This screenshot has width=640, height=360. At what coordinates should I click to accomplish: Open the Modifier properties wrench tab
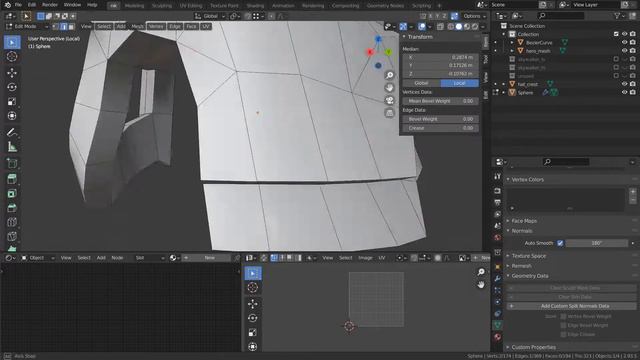(x=497, y=279)
